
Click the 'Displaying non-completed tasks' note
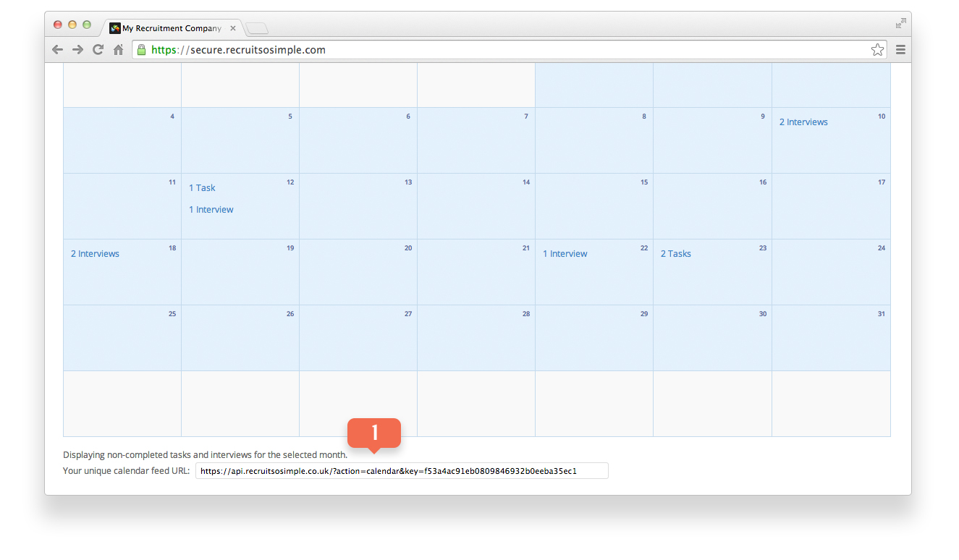coord(206,455)
